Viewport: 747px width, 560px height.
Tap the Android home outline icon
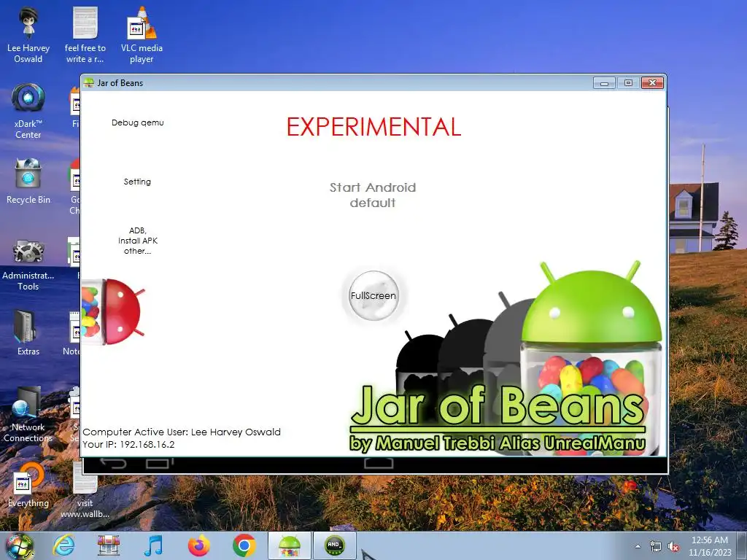(379, 463)
